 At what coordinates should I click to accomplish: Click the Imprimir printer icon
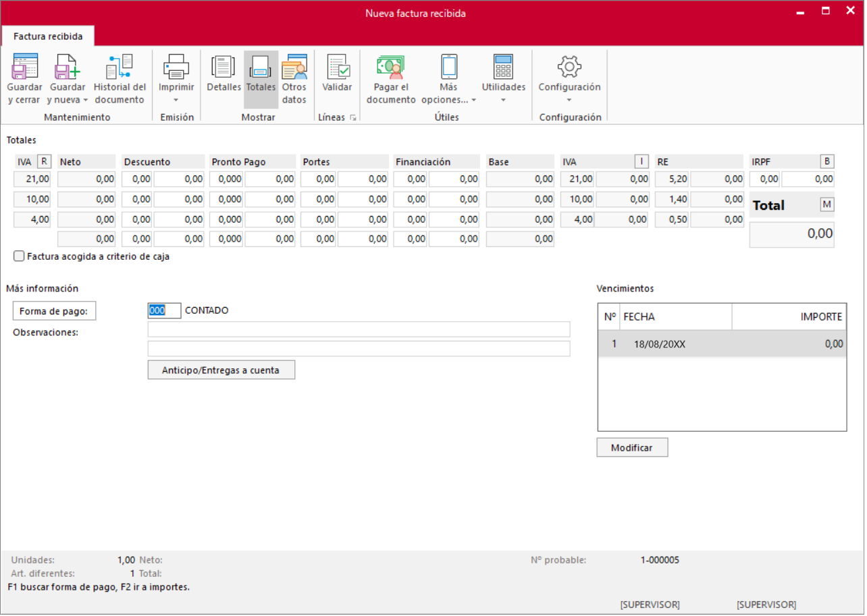coord(176,66)
